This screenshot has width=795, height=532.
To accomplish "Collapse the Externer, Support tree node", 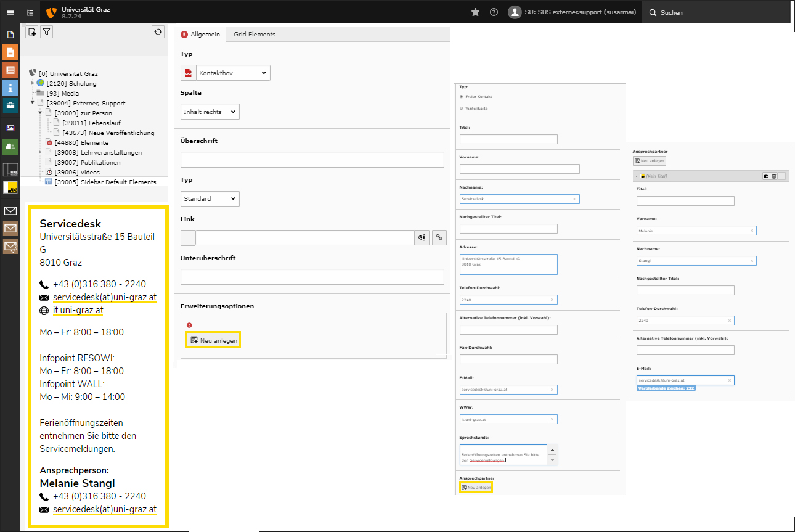I will [33, 103].
